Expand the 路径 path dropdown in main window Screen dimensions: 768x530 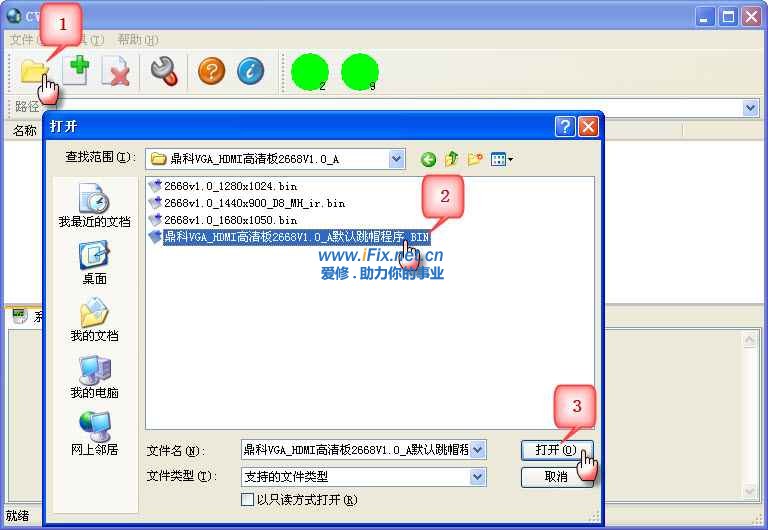tap(750, 107)
